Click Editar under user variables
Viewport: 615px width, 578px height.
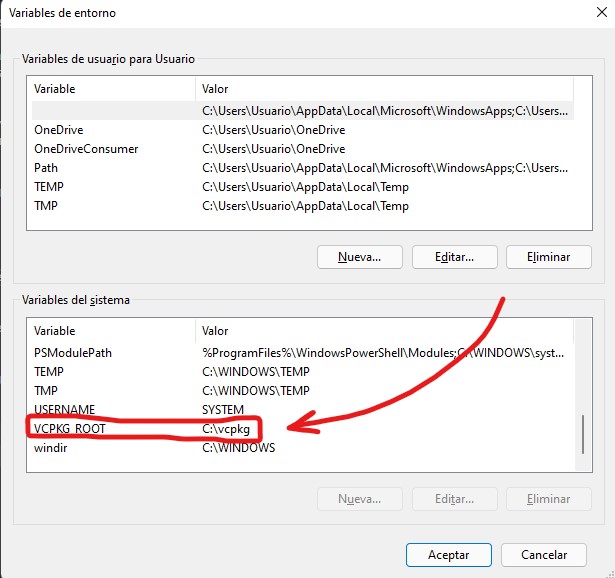(x=455, y=257)
